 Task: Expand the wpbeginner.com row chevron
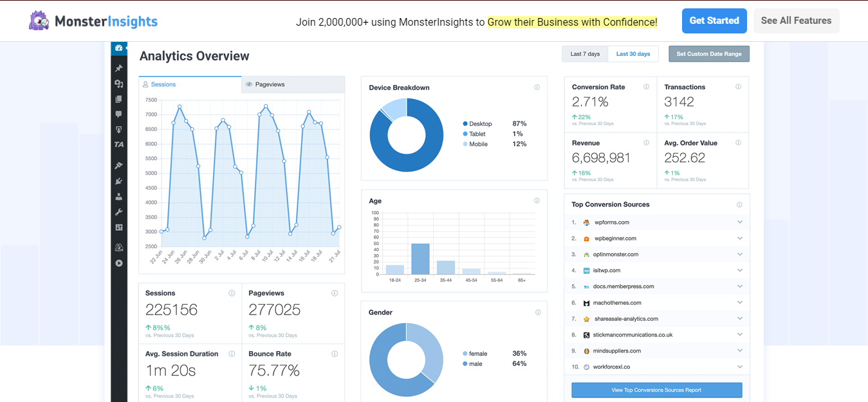pyautogui.click(x=740, y=238)
